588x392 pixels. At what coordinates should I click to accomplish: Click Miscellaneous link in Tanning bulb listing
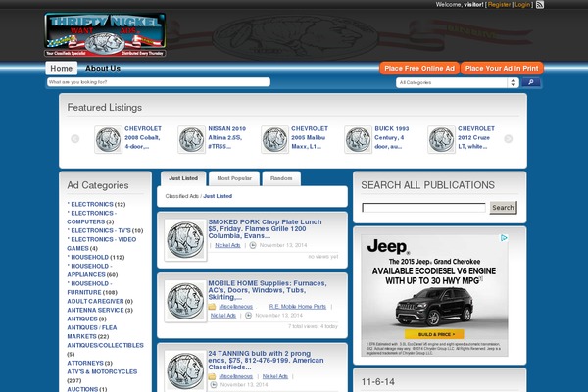click(235, 376)
